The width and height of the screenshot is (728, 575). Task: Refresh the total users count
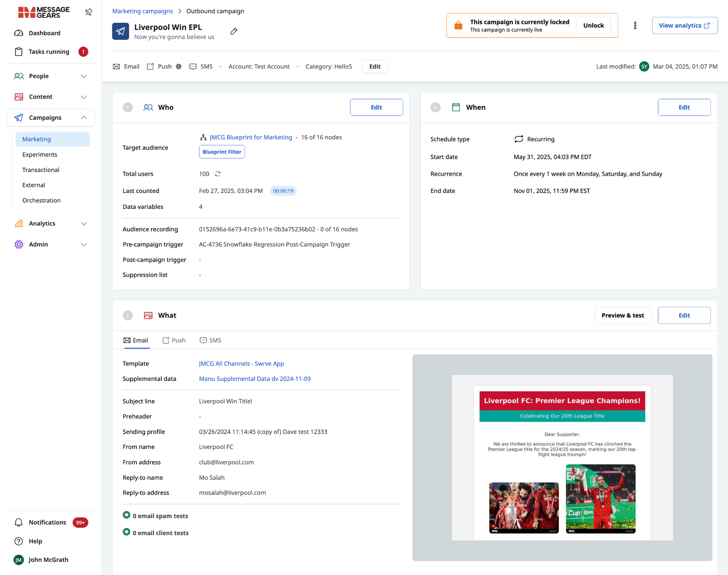218,174
